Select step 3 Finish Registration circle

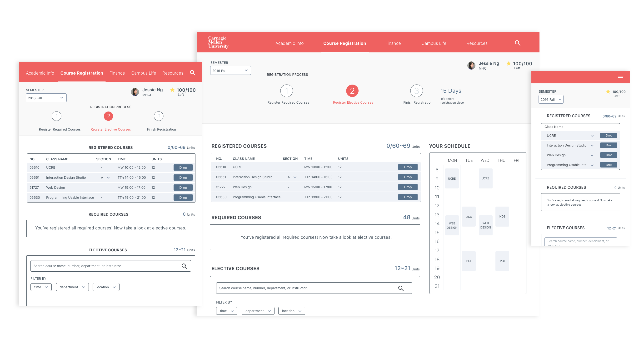pyautogui.click(x=416, y=91)
